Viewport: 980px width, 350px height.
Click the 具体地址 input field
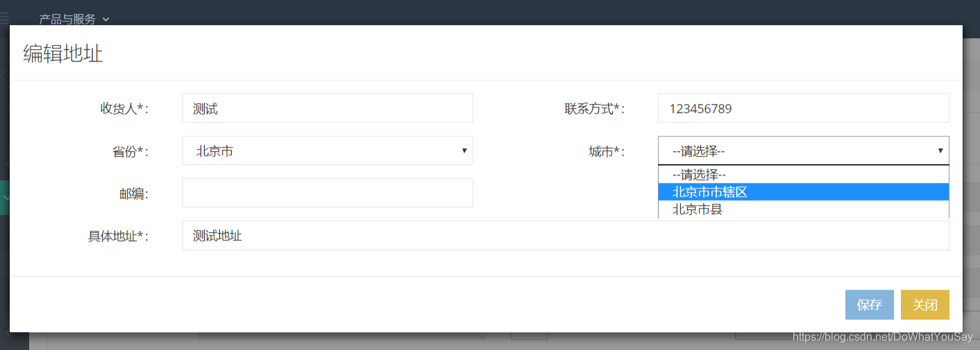pos(566,236)
